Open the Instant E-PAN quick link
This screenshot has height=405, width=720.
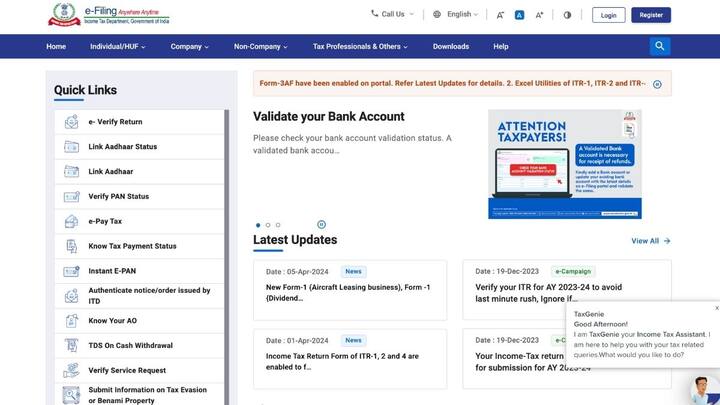pyautogui.click(x=139, y=271)
